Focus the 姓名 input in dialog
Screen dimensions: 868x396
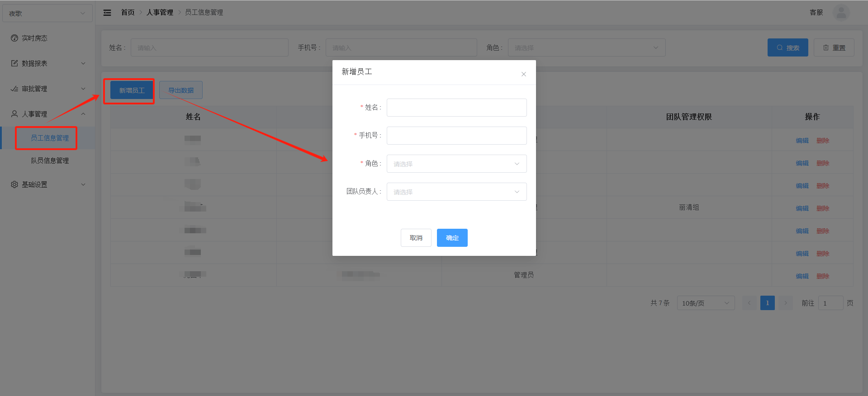(456, 108)
